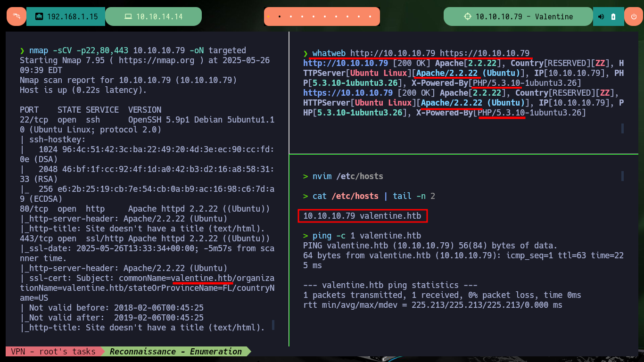Click the '443/tcp open ssl/http' result line
Image resolution: width=644 pixels, height=362 pixels.
click(145, 239)
